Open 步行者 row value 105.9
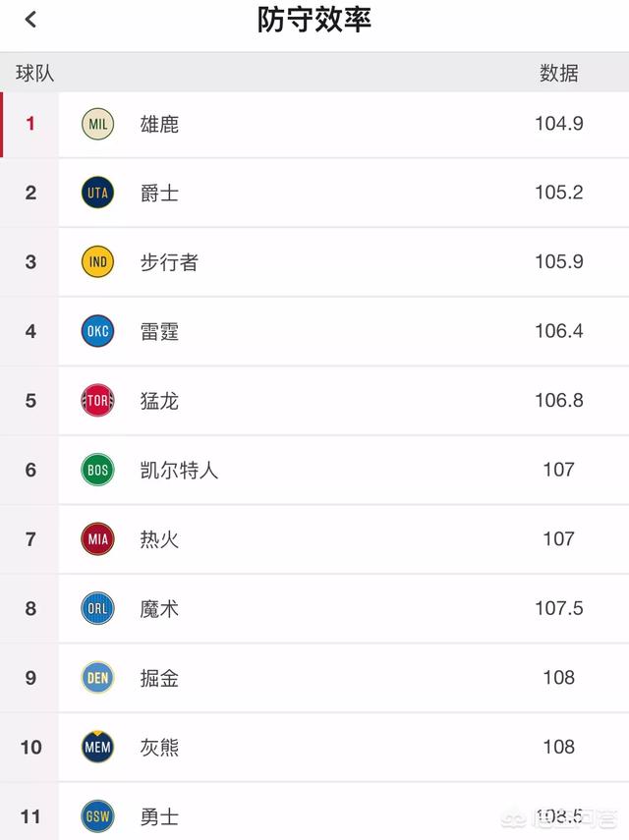Image resolution: width=629 pixels, height=840 pixels. point(559,261)
